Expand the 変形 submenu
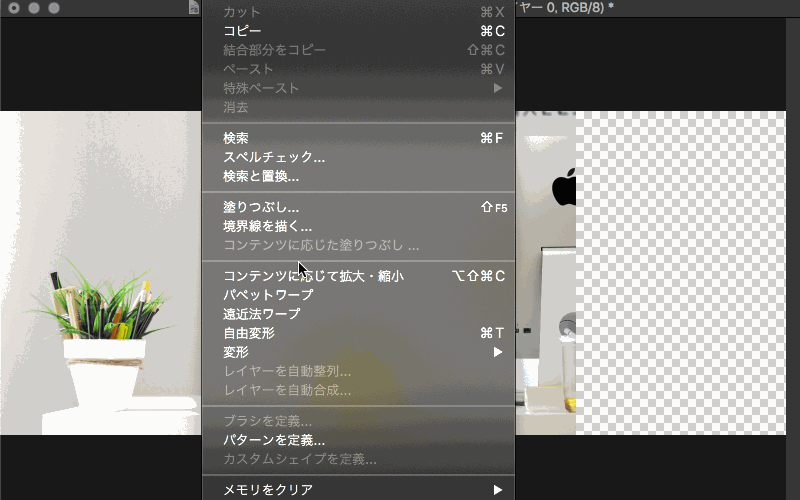 click(358, 352)
